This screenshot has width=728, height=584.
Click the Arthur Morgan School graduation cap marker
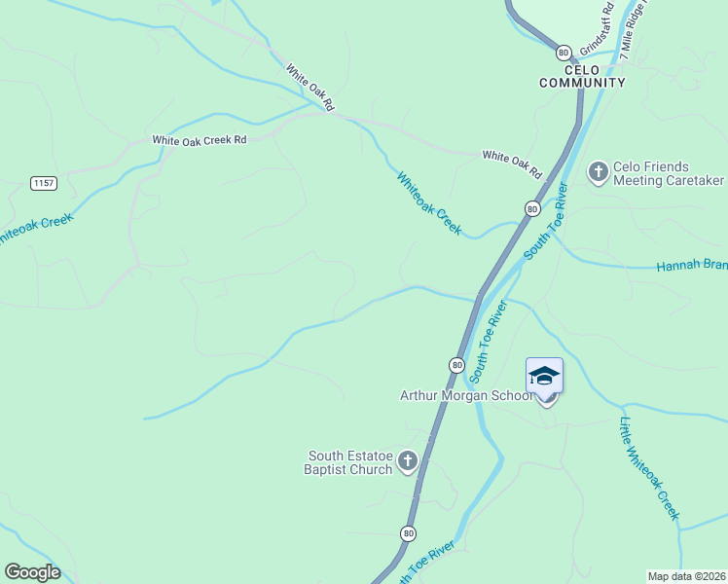544,376
